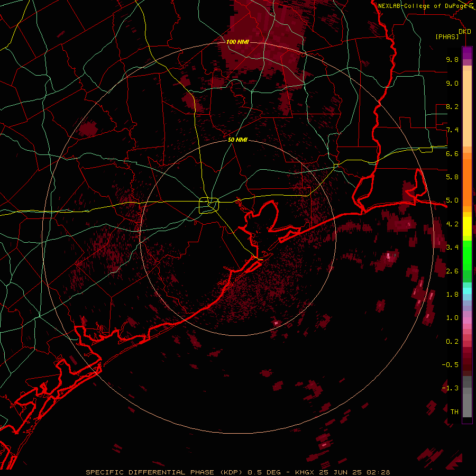Viewport: 476px width, 476px height.
Task: Click the [PHAS] legend heading
Action: pos(447,36)
